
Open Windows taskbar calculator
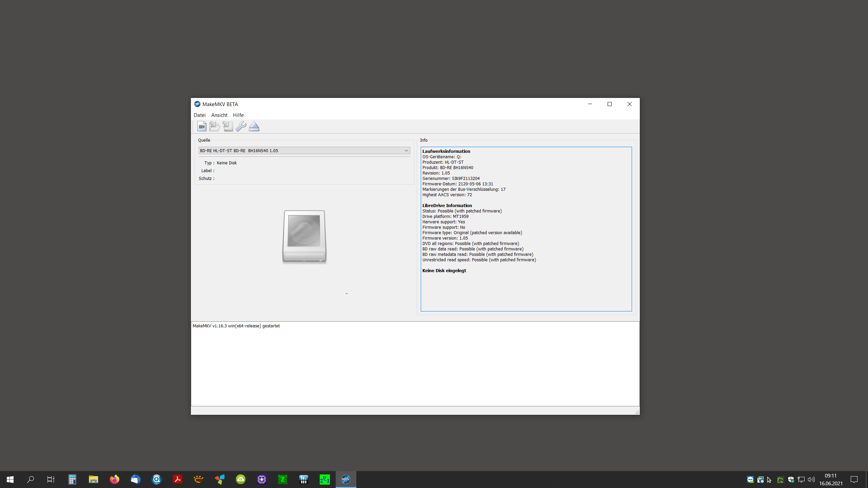pyautogui.click(x=72, y=479)
